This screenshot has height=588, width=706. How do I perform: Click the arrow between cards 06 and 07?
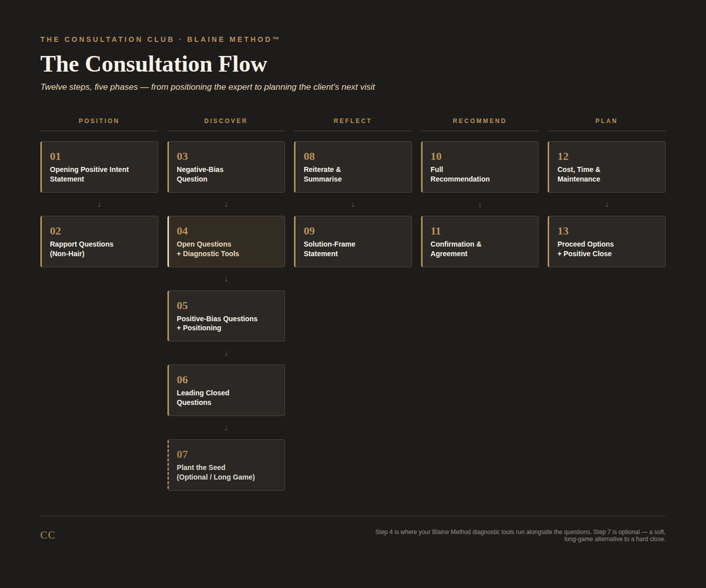pos(226,428)
